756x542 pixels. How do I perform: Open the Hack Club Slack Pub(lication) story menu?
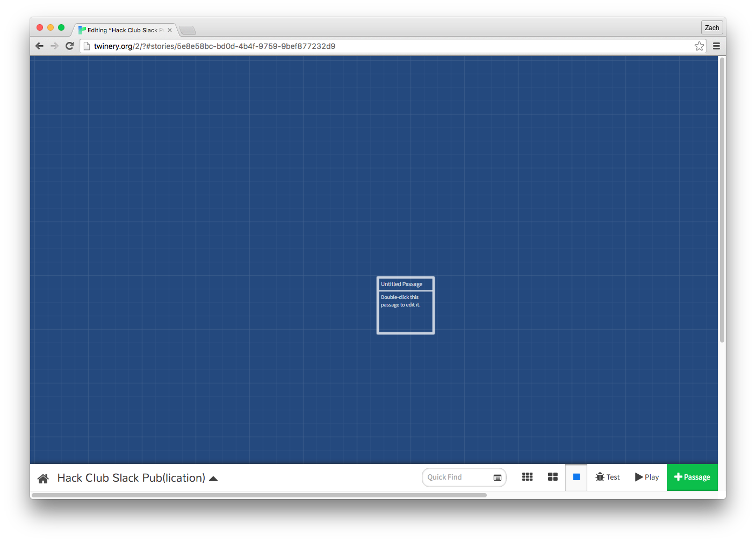tap(137, 478)
